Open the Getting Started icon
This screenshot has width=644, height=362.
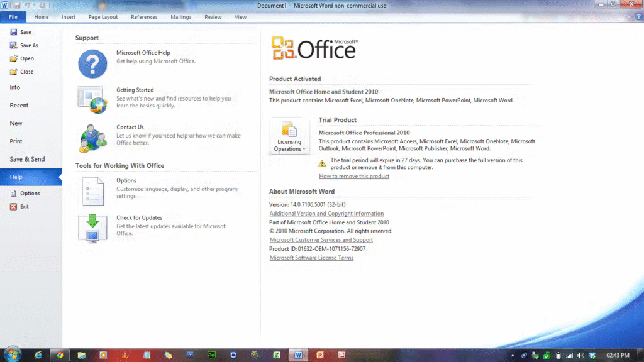click(x=92, y=100)
